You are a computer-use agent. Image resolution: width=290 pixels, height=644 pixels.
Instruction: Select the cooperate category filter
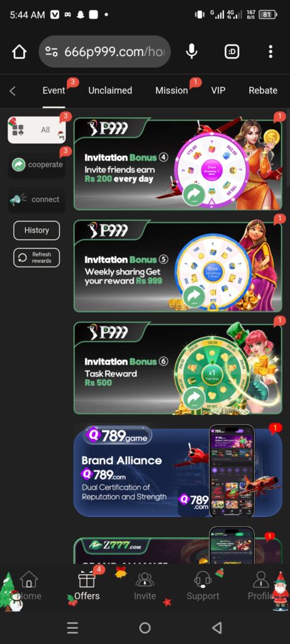click(36, 165)
